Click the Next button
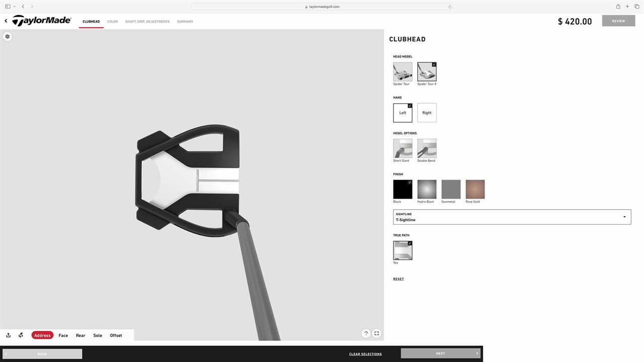The height and width of the screenshot is (362, 644). click(441, 353)
